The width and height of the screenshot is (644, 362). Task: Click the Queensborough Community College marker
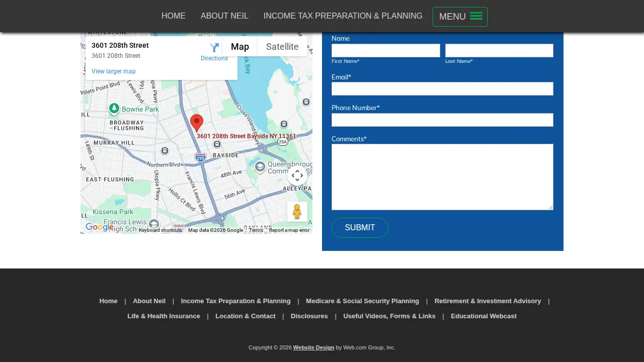(x=260, y=167)
